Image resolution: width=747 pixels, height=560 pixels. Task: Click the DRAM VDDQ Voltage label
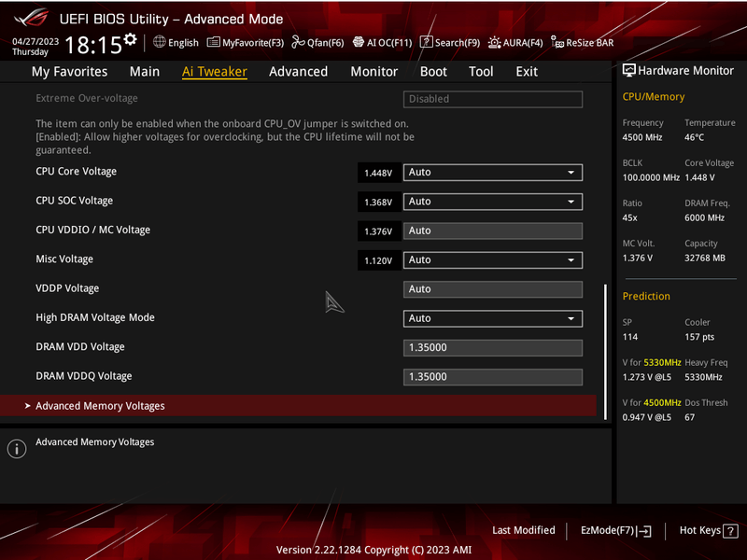[x=84, y=376]
